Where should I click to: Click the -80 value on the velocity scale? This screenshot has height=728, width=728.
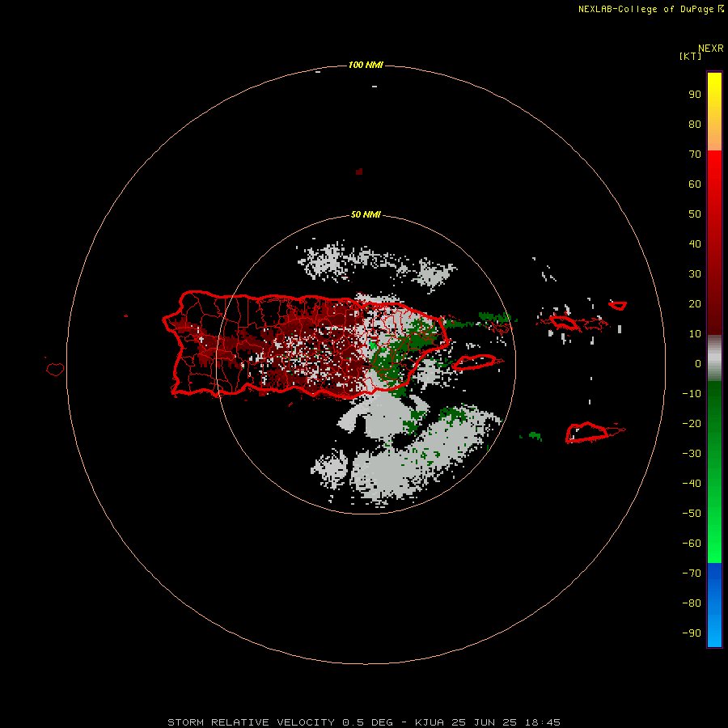pyautogui.click(x=692, y=603)
